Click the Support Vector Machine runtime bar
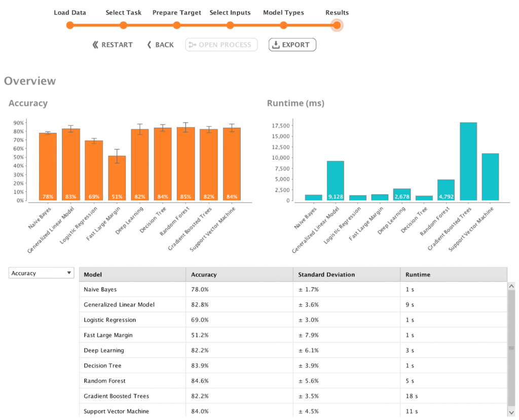The width and height of the screenshot is (519, 420). pos(490,177)
